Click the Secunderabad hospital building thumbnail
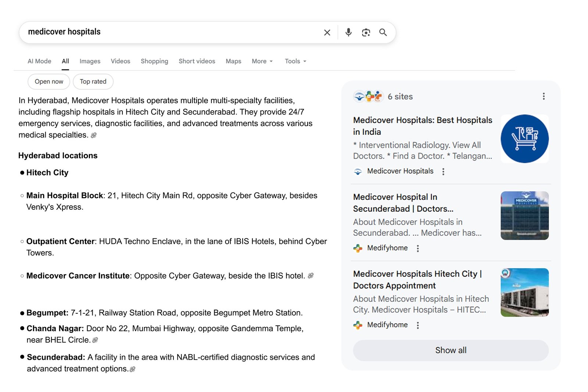Viewport: 588px width, 392px height. pos(524,216)
